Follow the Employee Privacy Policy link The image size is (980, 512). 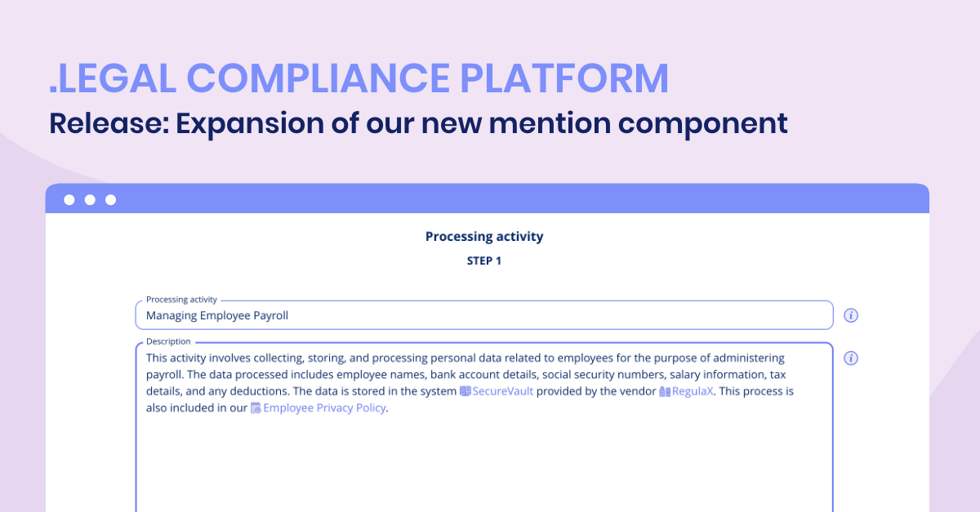point(324,408)
